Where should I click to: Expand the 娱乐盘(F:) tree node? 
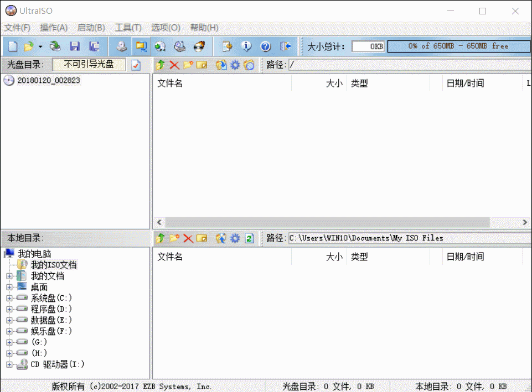(9, 331)
